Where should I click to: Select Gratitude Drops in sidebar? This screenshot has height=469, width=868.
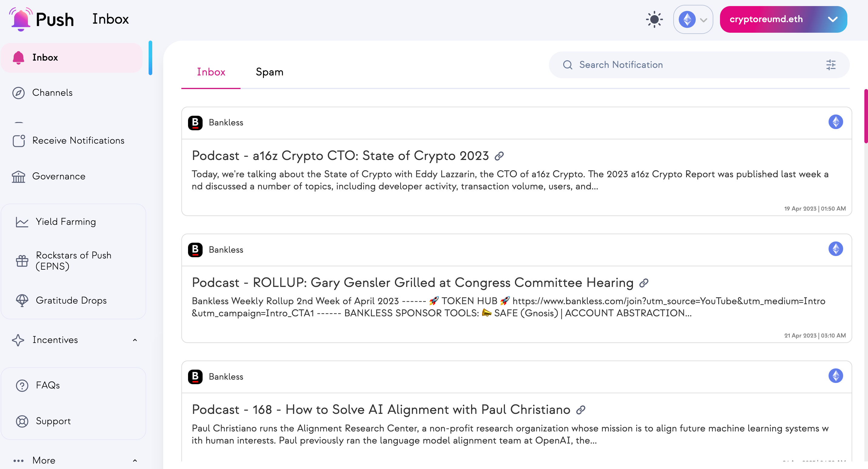71,300
